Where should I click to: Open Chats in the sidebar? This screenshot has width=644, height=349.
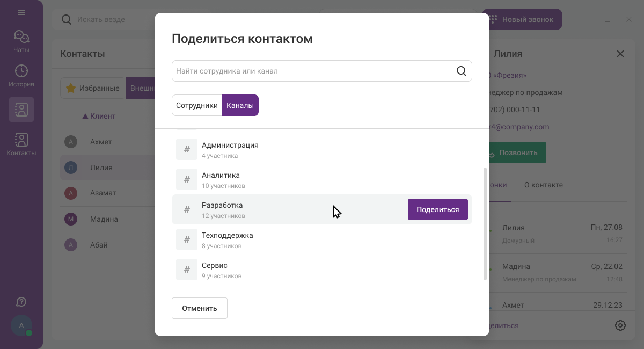point(21,41)
